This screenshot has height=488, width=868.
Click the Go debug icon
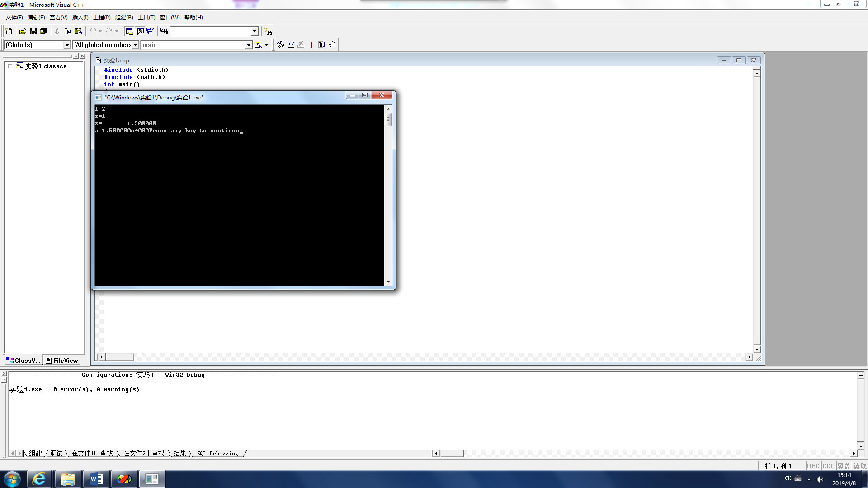(x=322, y=45)
